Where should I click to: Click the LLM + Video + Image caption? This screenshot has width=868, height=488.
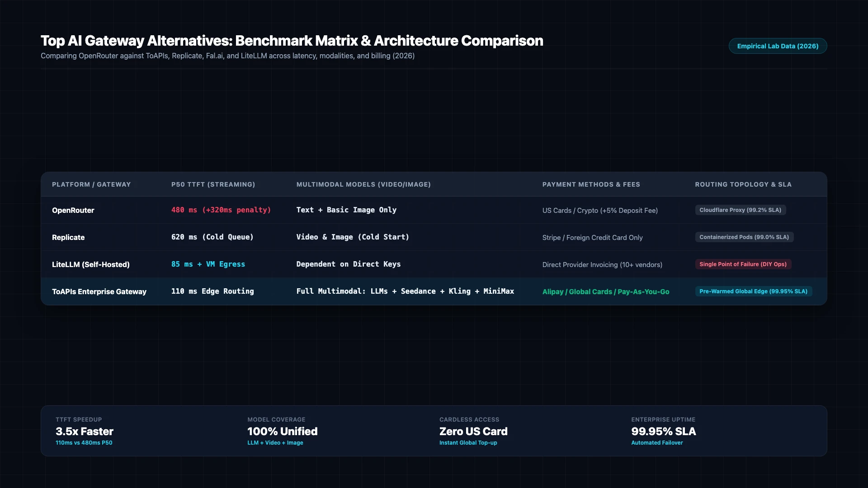tap(275, 443)
